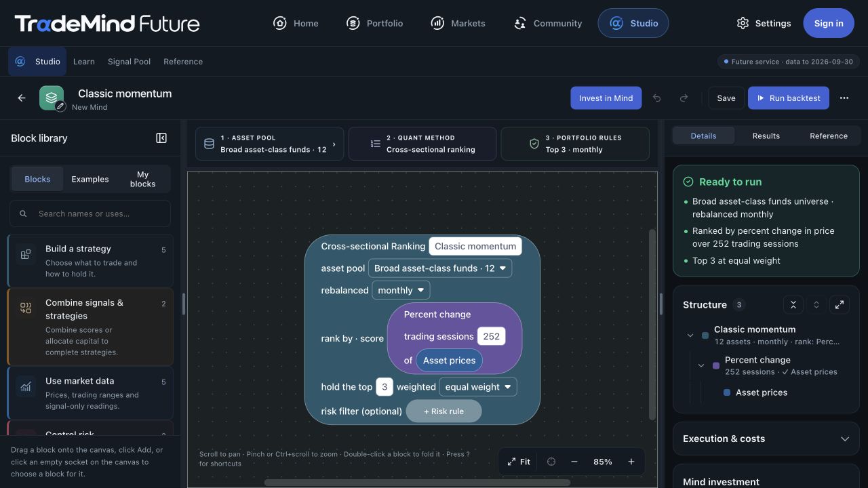Click the search magnifier icon in Block library
Viewport: 868px width, 488px height.
click(x=23, y=213)
